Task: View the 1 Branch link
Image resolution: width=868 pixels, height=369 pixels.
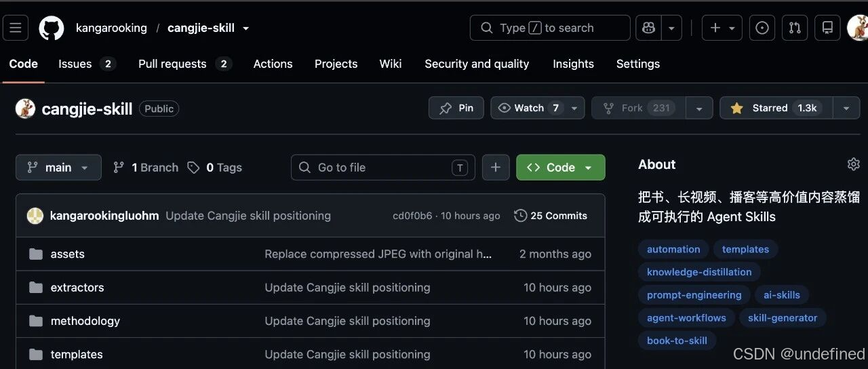Action: tap(146, 168)
